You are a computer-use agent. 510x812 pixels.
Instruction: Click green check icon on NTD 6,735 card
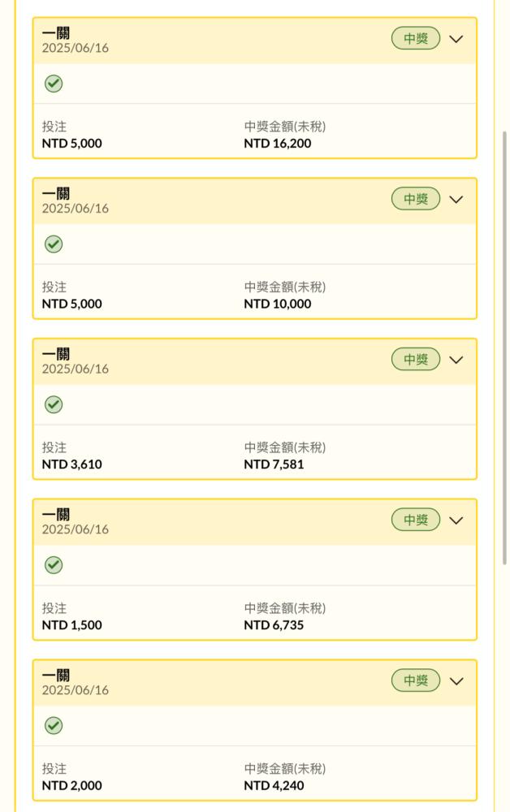pyautogui.click(x=54, y=565)
